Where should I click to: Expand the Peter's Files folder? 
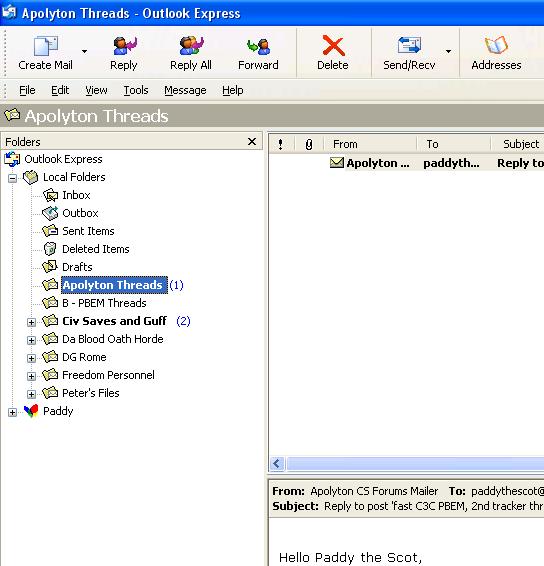pos(31,394)
